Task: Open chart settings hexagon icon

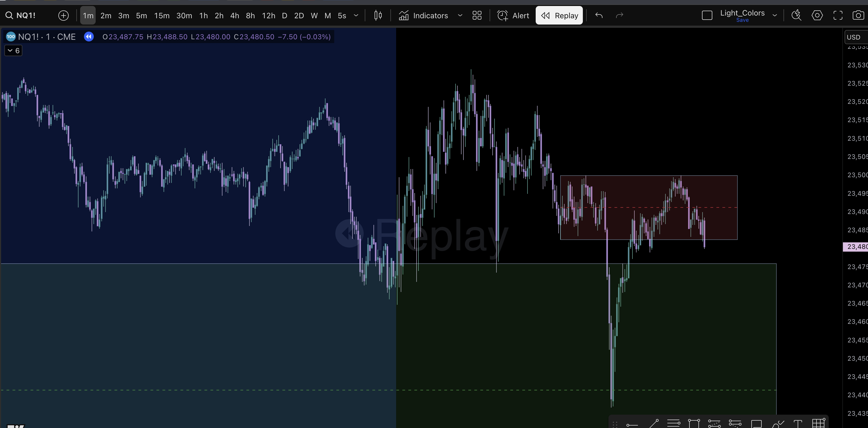Action: click(817, 16)
